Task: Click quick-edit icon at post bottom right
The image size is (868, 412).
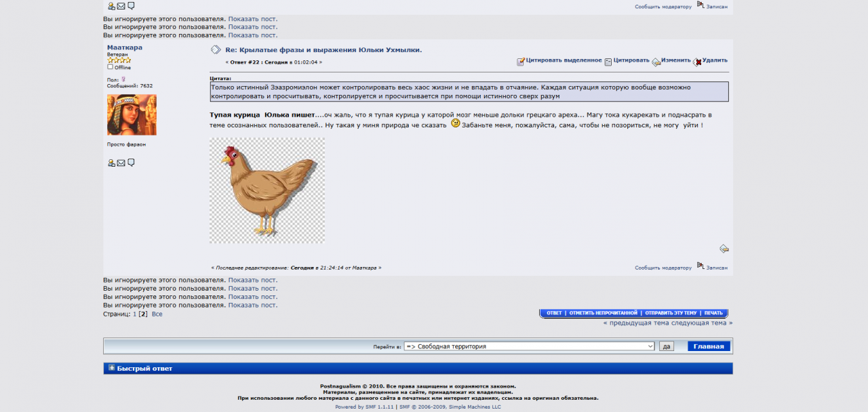Action: point(724,249)
